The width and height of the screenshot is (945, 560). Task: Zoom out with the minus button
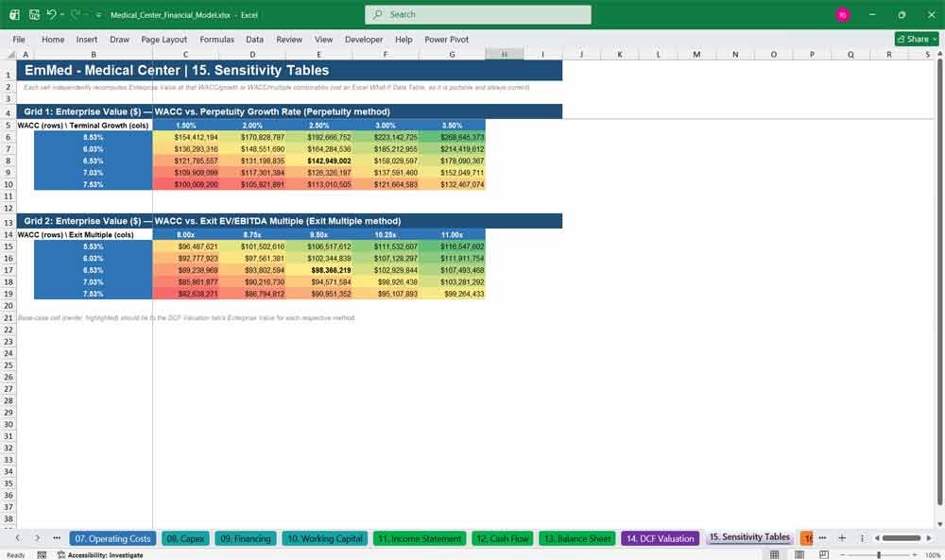(x=843, y=554)
